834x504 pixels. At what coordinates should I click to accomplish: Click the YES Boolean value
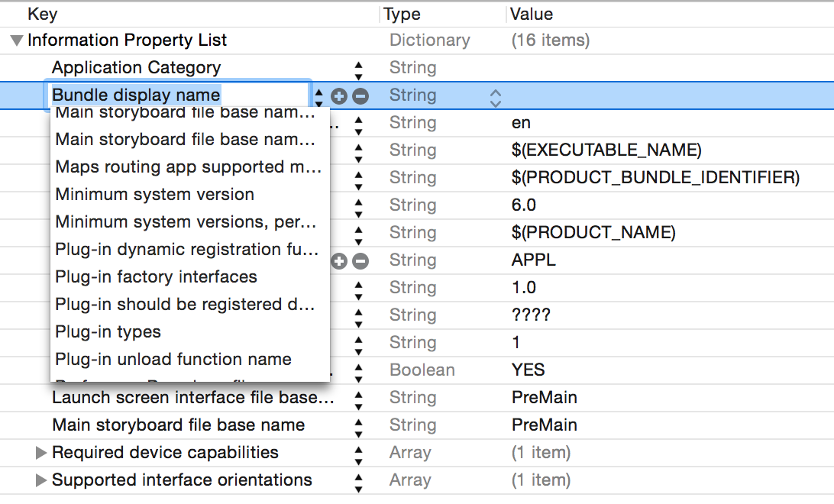click(x=528, y=370)
